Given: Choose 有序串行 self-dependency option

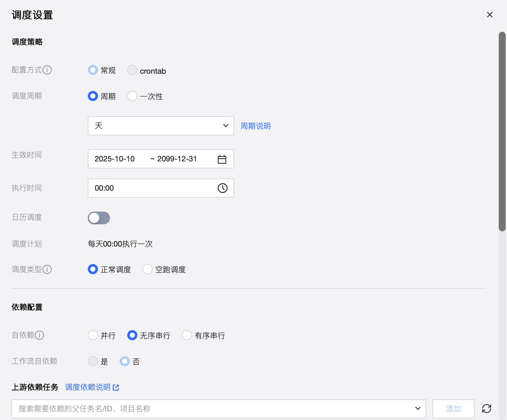Looking at the screenshot, I should pos(187,335).
